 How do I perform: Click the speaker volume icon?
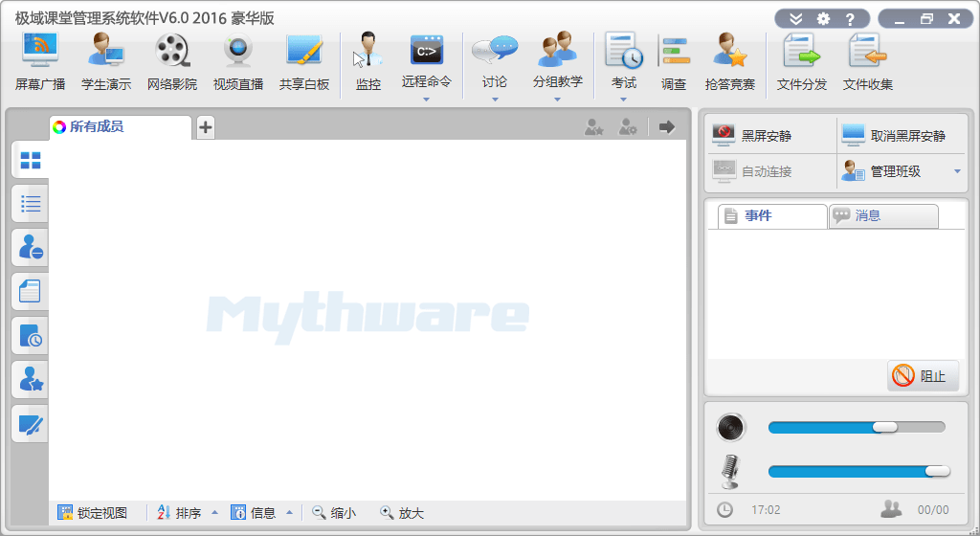click(x=731, y=427)
